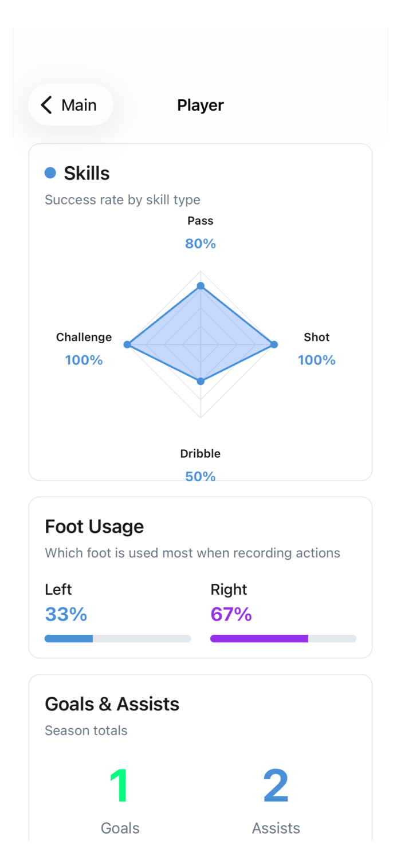This screenshot has width=401, height=868.
Task: Tap the Right 67% percentage
Action: (x=231, y=614)
